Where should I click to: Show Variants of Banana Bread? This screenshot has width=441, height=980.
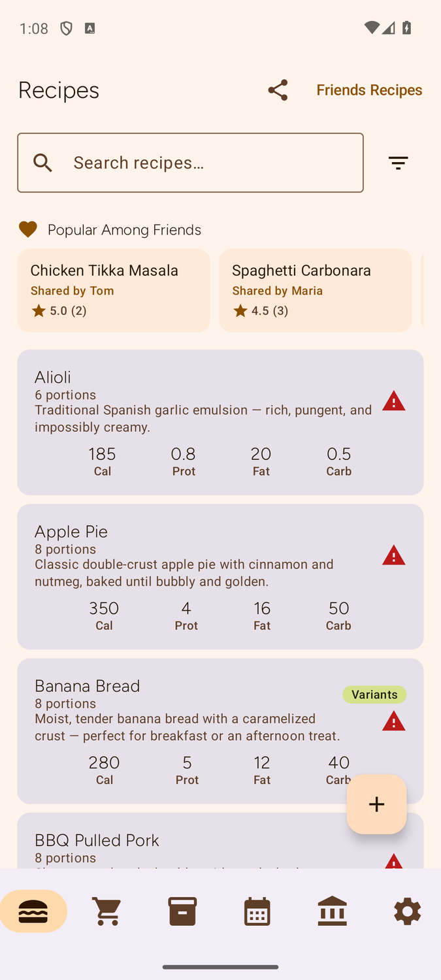click(374, 694)
